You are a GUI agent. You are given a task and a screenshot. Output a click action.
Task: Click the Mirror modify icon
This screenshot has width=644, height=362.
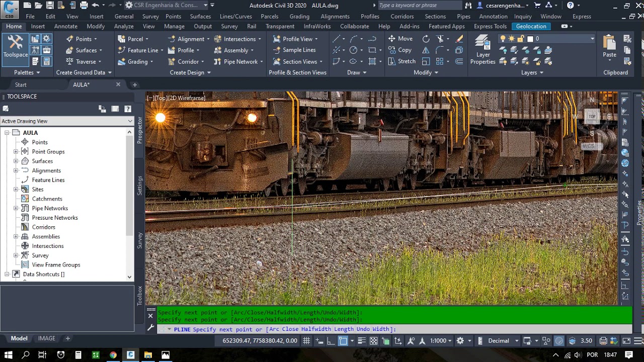[x=426, y=50]
